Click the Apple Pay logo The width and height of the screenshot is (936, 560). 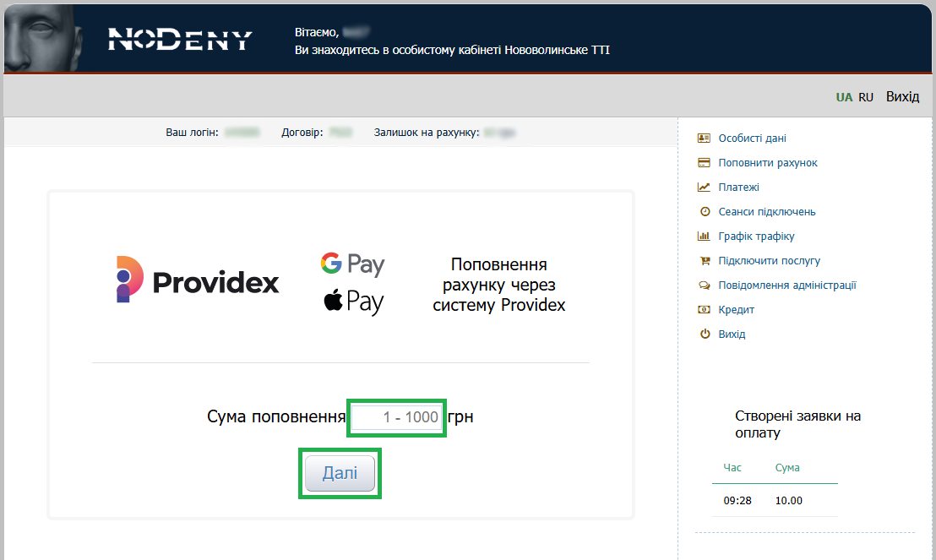click(x=353, y=302)
